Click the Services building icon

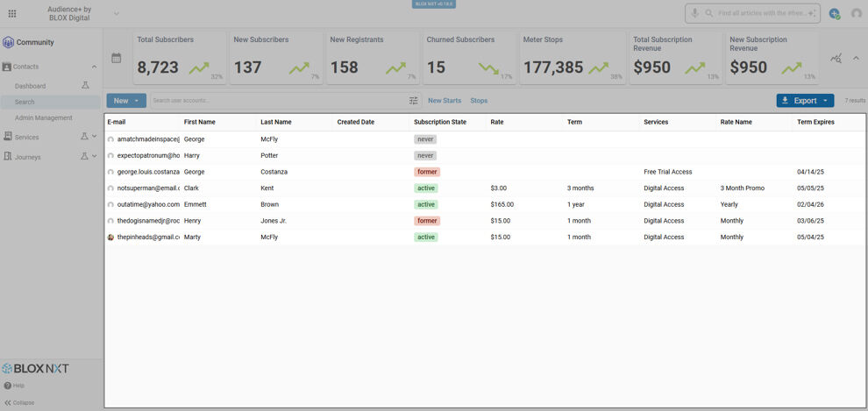coord(7,136)
